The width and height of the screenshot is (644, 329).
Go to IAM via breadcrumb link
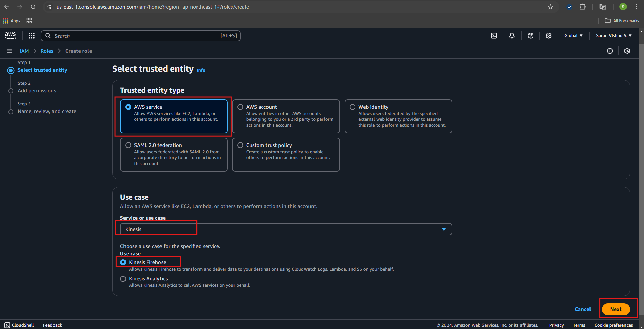coord(24,51)
